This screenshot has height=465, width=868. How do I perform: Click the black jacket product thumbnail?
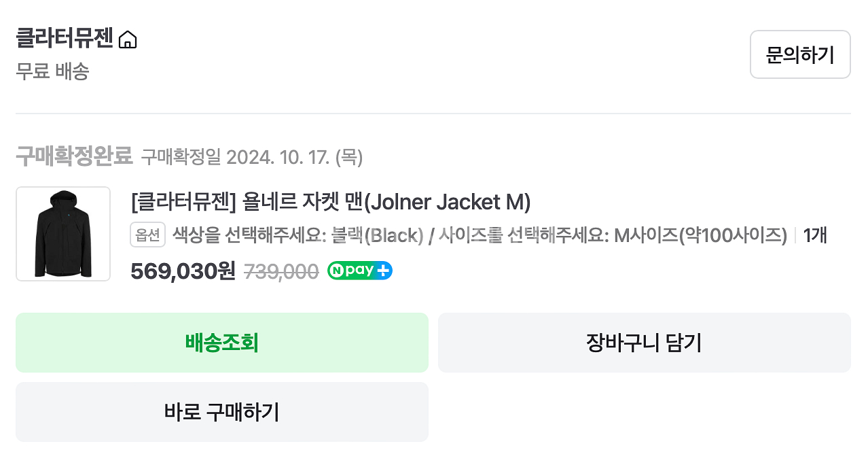62,233
